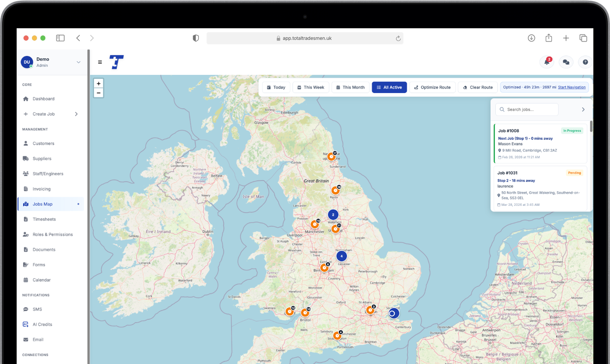Click the blue current-location marker near Southend
The width and height of the screenshot is (610, 364).
pos(393,313)
